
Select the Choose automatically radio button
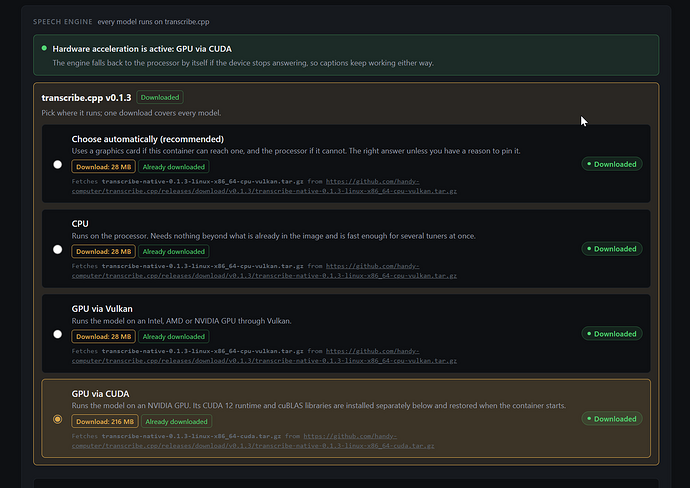58,165
